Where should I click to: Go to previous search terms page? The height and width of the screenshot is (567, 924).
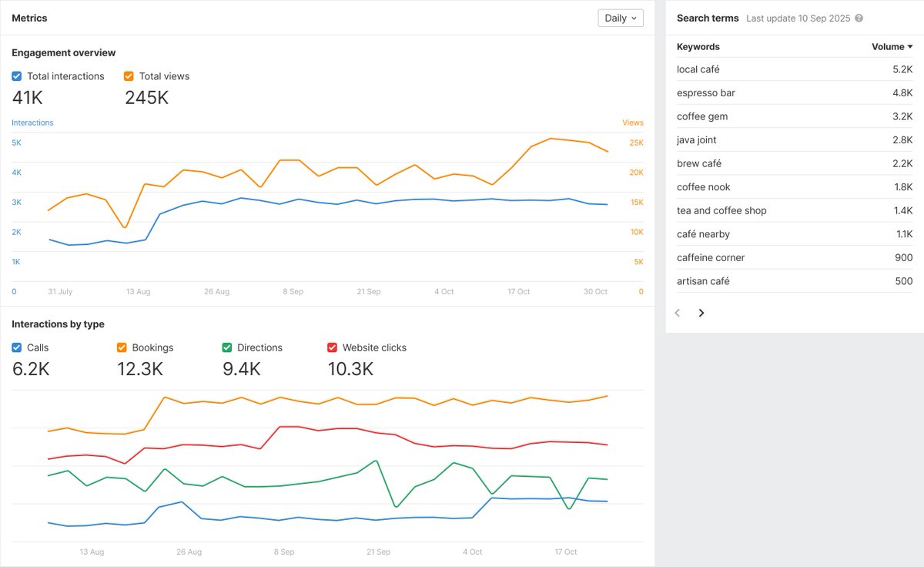(x=678, y=313)
